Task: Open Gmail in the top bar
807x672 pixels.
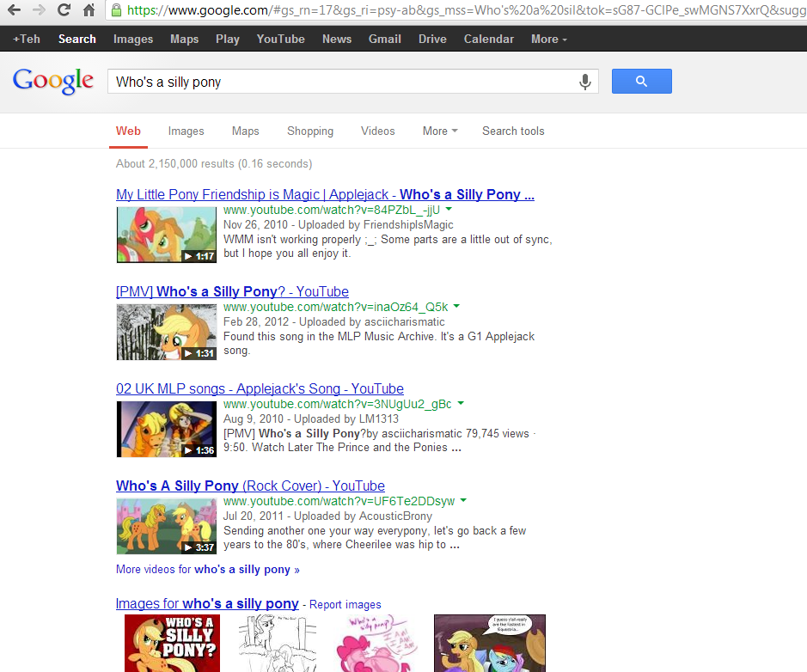Action: click(384, 40)
